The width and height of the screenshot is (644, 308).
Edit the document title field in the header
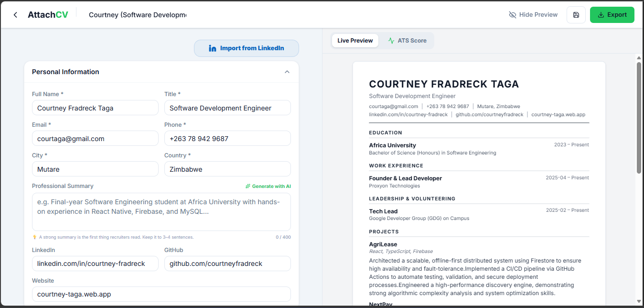138,15
